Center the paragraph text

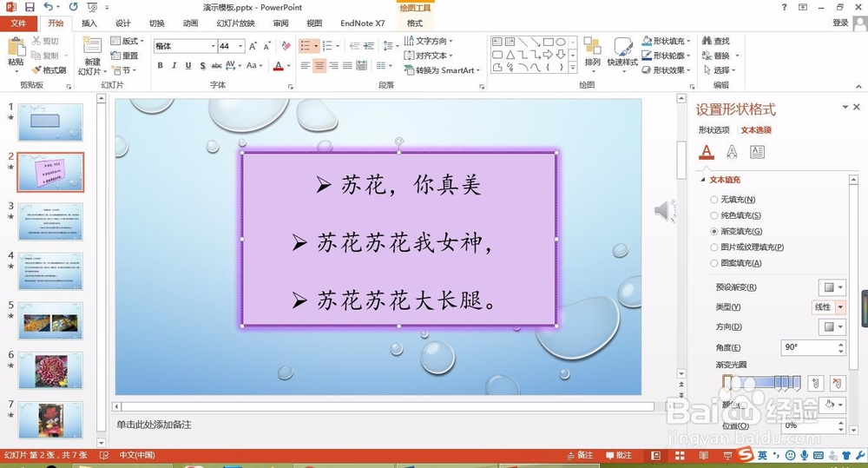(319, 65)
